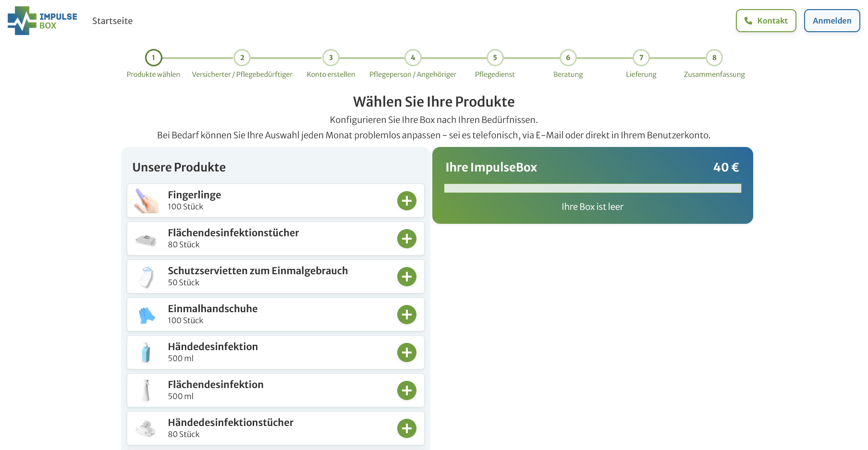The height and width of the screenshot is (450, 868).
Task: Select step 4 Pflegeperson / Angehöriger
Action: (x=413, y=58)
